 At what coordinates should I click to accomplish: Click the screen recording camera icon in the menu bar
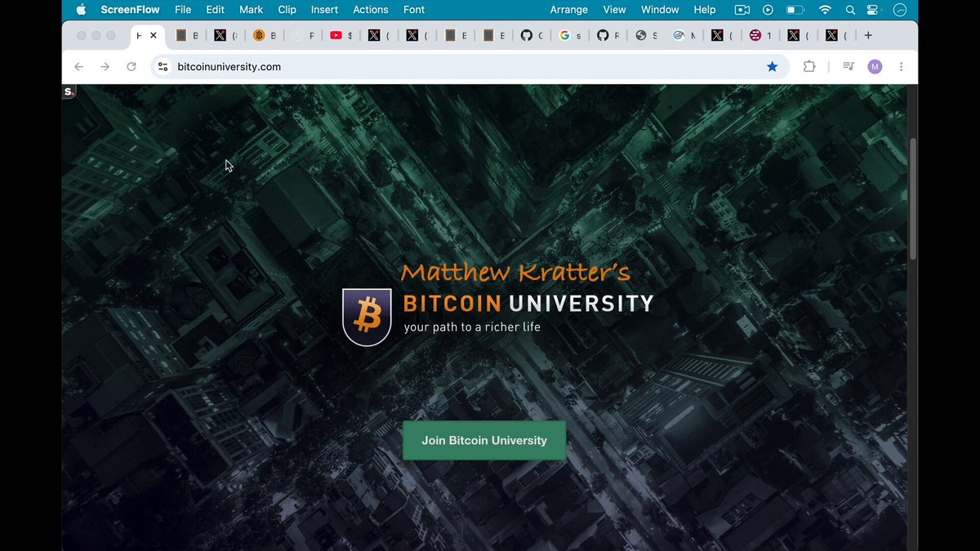742,10
